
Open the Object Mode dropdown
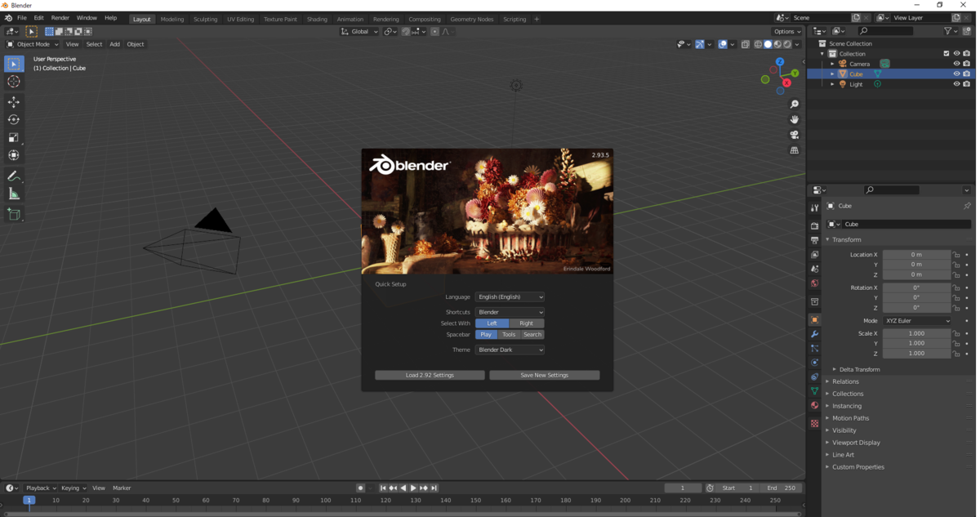click(33, 44)
